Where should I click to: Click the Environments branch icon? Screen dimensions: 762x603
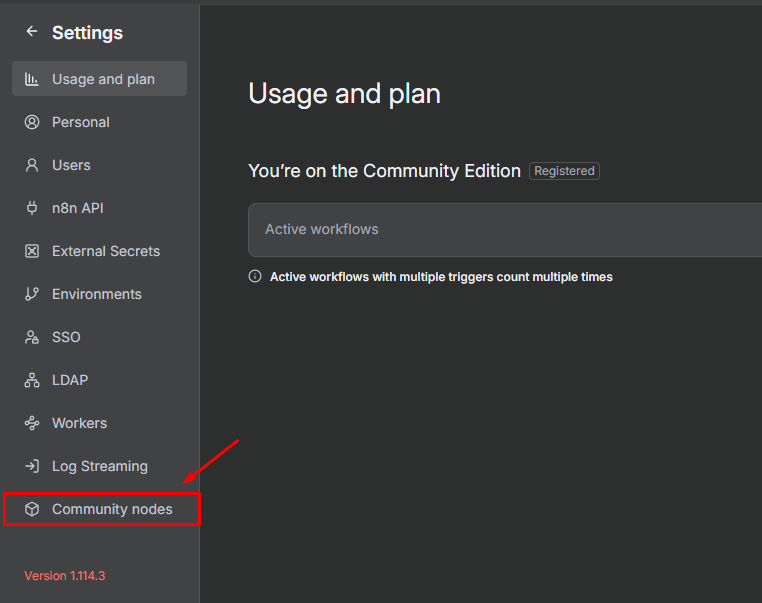coord(32,294)
